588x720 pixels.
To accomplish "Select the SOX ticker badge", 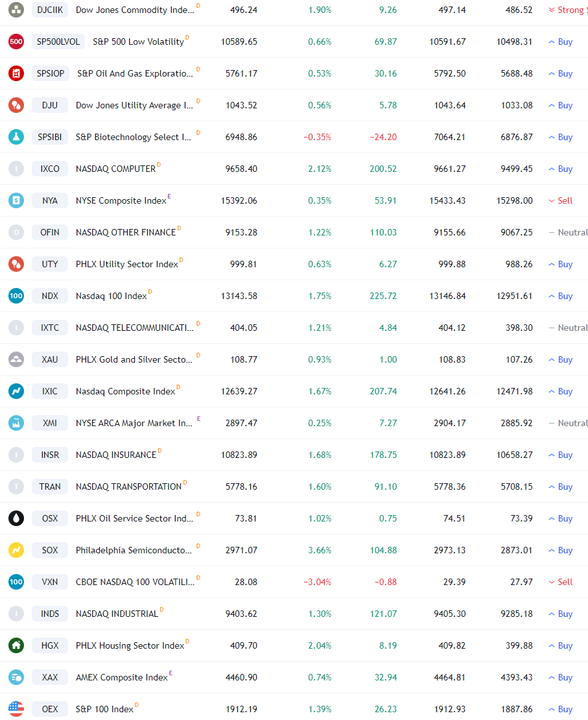I will point(50,550).
